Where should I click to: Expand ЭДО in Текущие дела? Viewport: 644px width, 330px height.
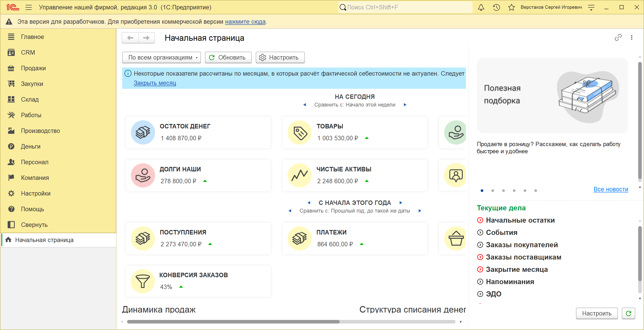point(480,294)
